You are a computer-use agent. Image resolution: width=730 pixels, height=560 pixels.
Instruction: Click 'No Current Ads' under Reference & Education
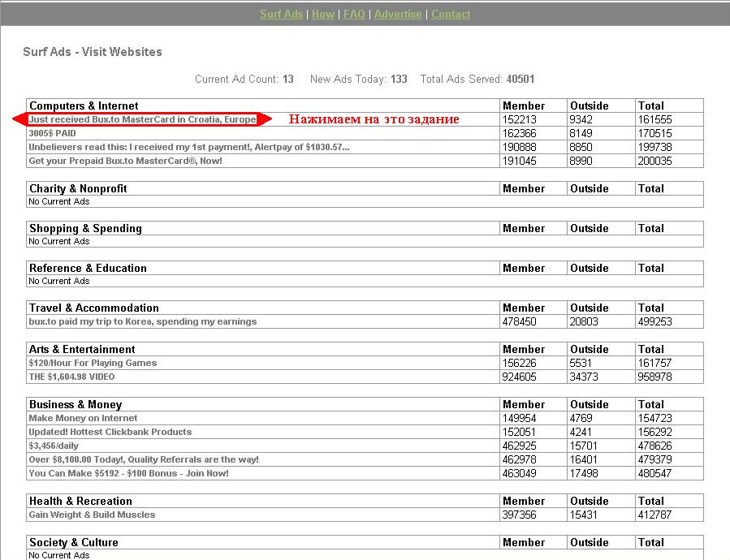[x=59, y=281]
